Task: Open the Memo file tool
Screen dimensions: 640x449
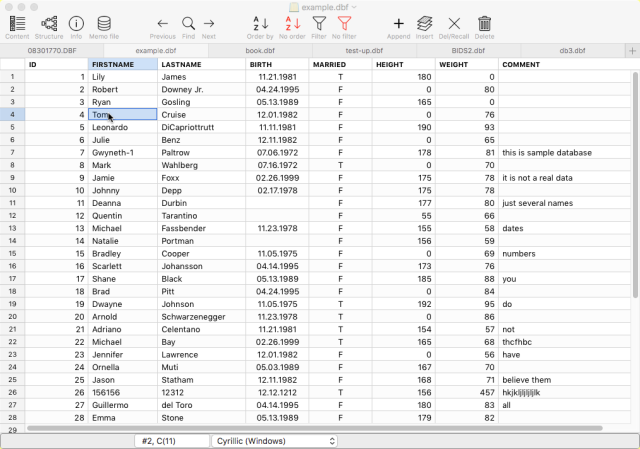Action: [x=104, y=23]
